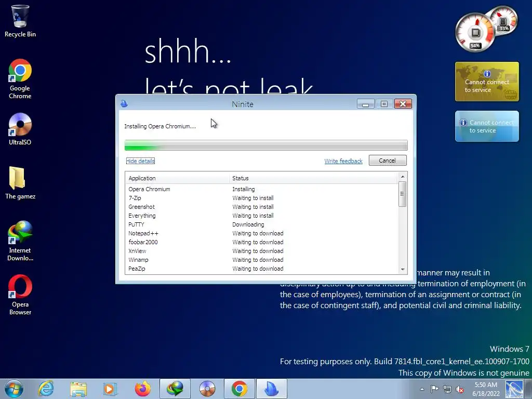Show hidden tray icons arrow
This screenshot has height=399, width=532.
coord(422,389)
